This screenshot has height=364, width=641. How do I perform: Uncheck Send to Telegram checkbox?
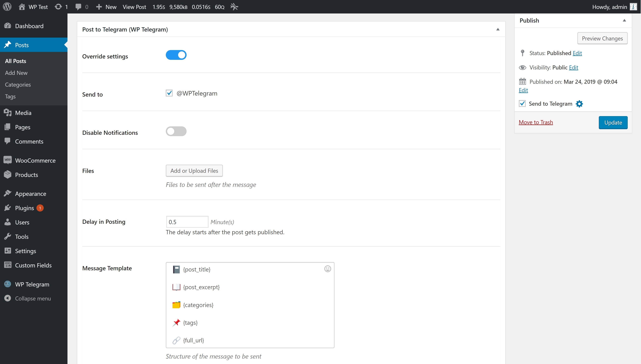click(x=522, y=103)
